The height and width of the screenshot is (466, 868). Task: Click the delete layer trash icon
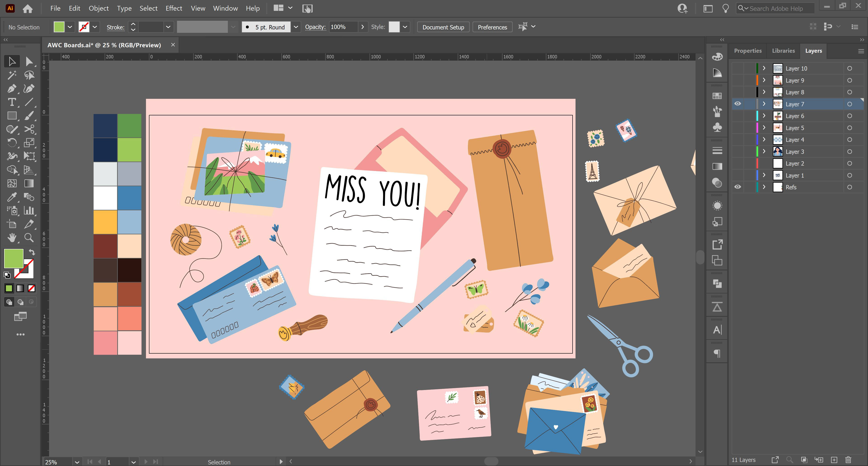(848, 460)
